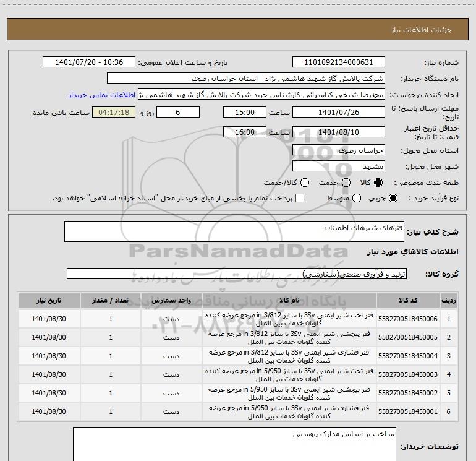Click the delivery city field مشهد
The image size is (476, 461).
[339, 166]
